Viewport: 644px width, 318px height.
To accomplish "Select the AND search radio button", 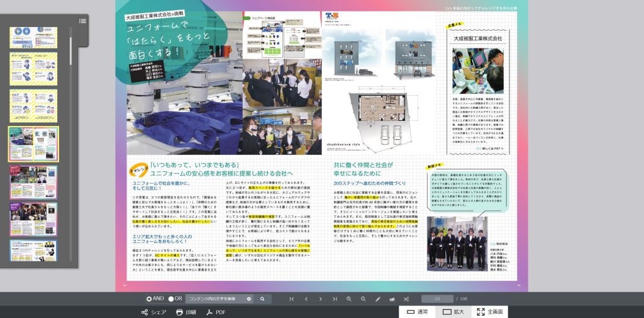I will click(149, 298).
